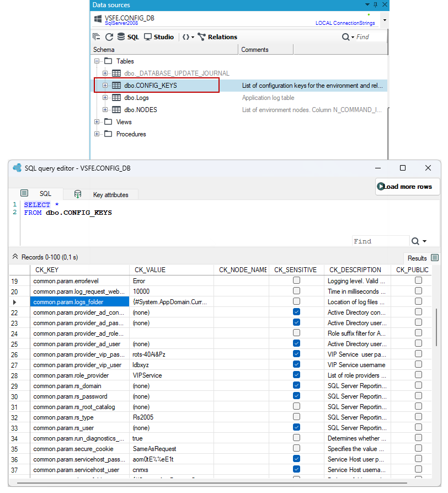Screen dimensions: 448x493
Task: Click the Comments column header
Action: (266, 50)
